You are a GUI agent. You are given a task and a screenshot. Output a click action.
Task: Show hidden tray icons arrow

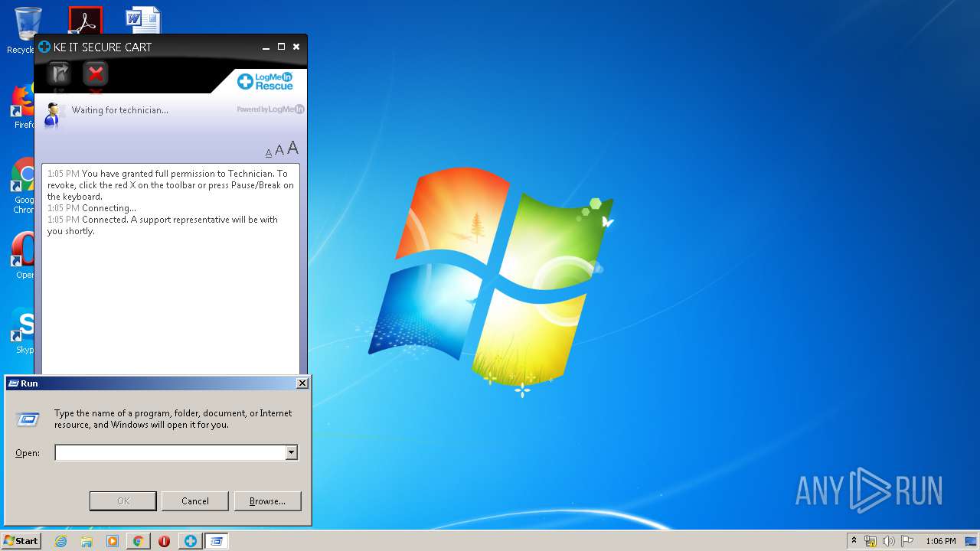(854, 540)
